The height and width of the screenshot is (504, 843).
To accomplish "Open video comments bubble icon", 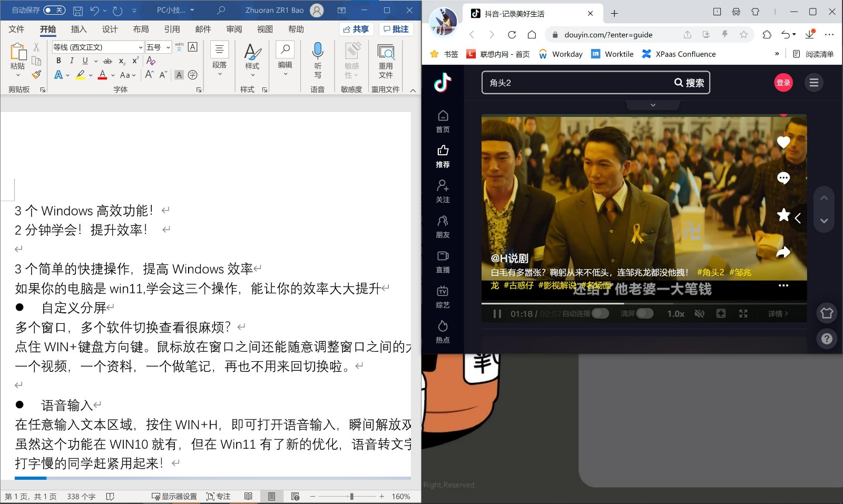I will click(x=783, y=178).
